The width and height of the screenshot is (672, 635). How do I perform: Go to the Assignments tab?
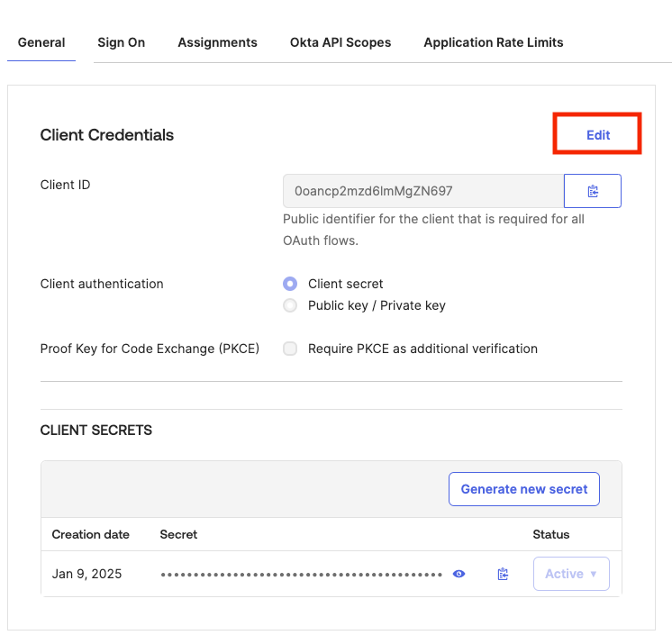(217, 42)
